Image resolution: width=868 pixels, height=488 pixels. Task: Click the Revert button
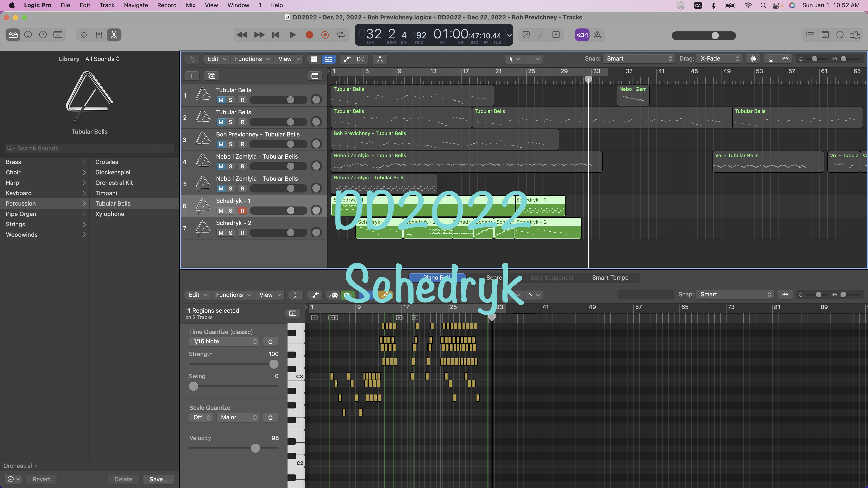click(x=41, y=479)
